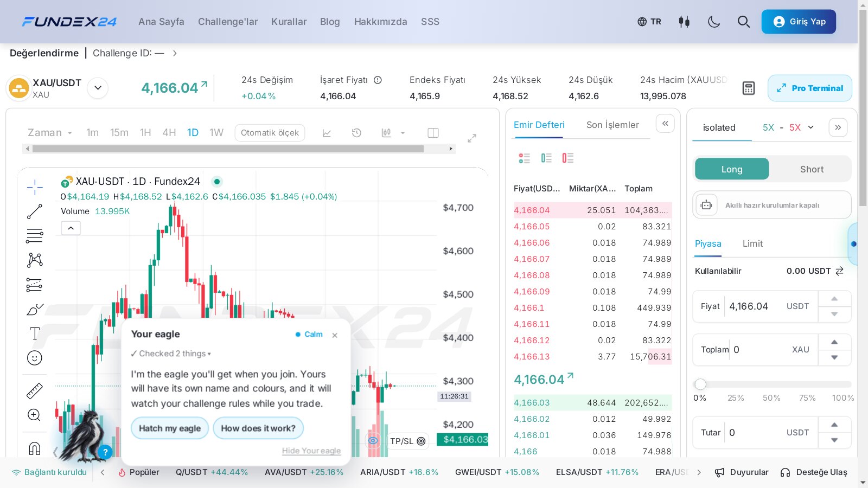Click the Hatch my eagle button
868x488 pixels.
point(170,428)
